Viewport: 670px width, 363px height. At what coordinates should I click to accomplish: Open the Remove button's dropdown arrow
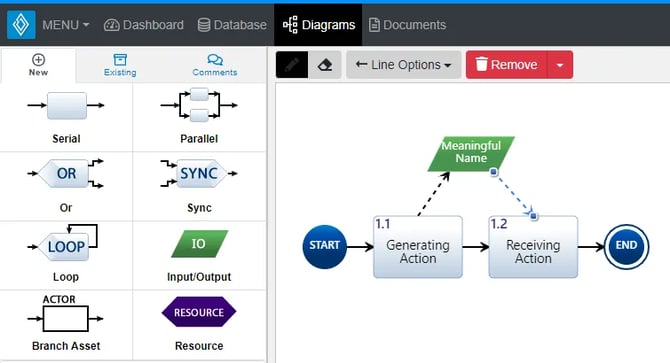[560, 65]
